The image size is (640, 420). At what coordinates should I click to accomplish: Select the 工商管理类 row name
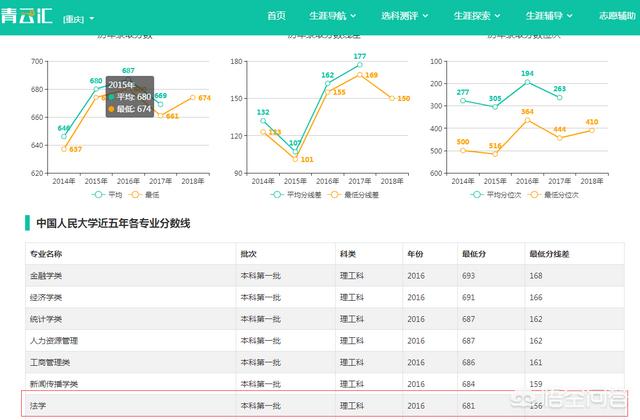pos(50,362)
